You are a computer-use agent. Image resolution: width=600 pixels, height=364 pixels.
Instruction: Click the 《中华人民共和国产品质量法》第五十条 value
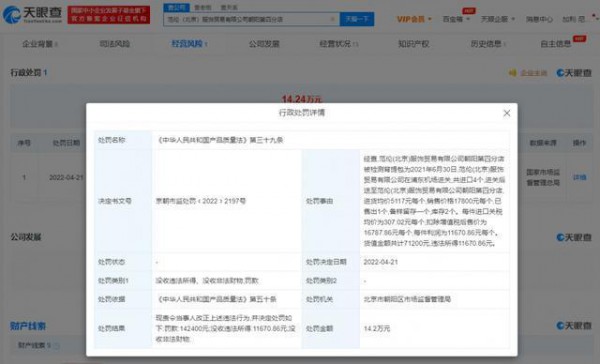pyautogui.click(x=216, y=299)
